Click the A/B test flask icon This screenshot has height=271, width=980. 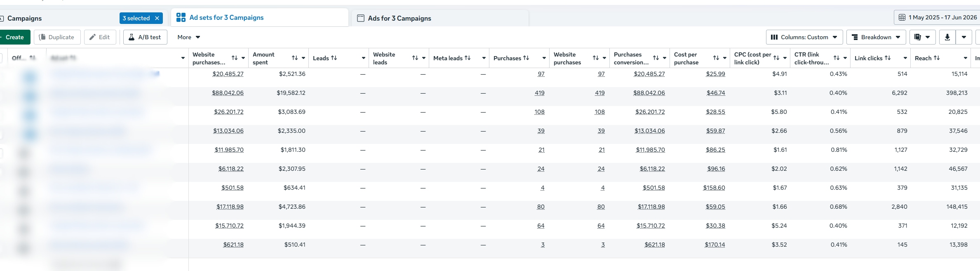click(x=132, y=37)
